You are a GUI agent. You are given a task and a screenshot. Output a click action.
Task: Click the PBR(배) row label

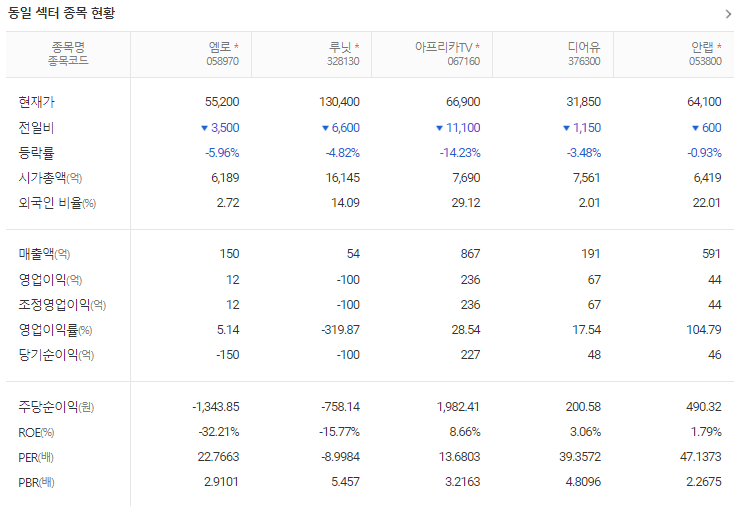tap(36, 483)
